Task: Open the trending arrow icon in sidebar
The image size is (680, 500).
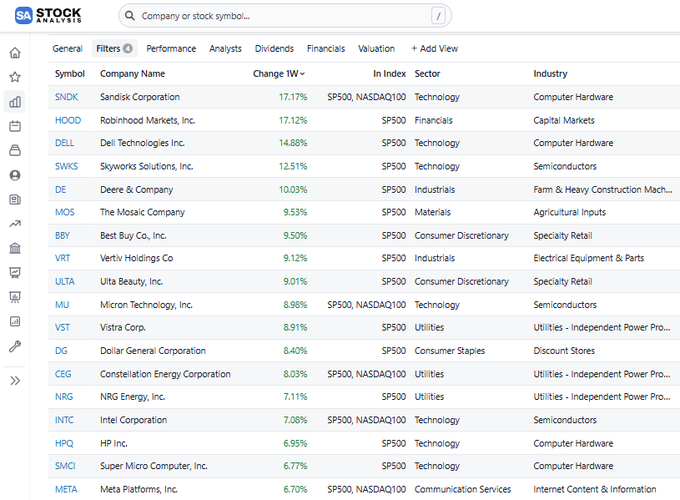Action: tap(15, 224)
